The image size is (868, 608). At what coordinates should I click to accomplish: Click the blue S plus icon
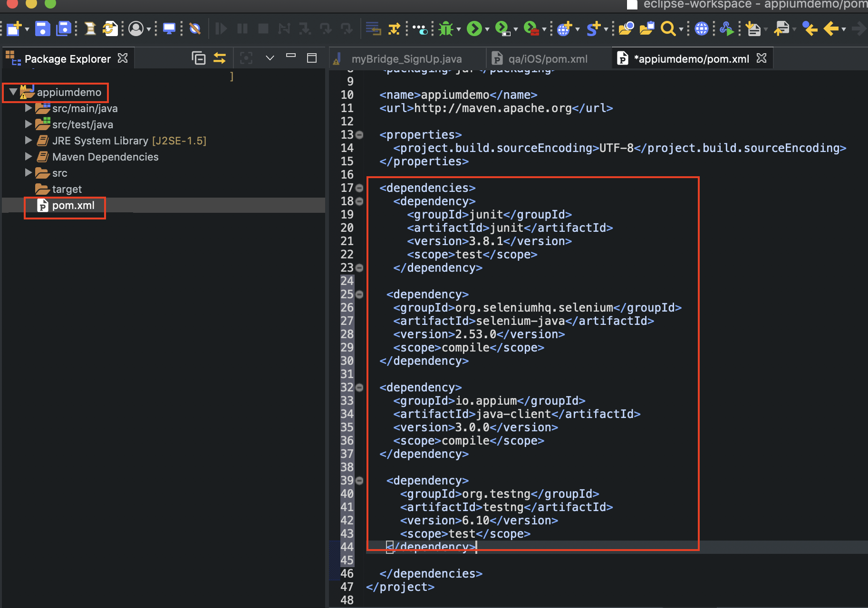click(x=593, y=29)
